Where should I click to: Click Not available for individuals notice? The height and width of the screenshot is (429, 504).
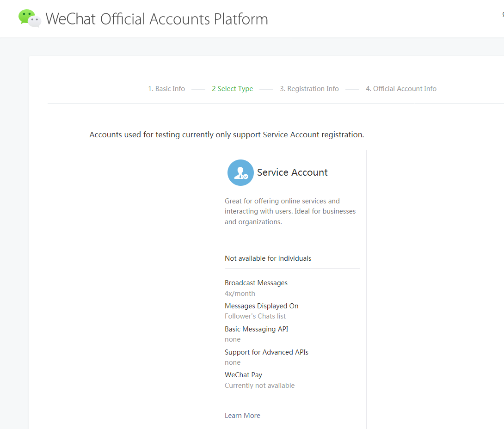pos(268,258)
